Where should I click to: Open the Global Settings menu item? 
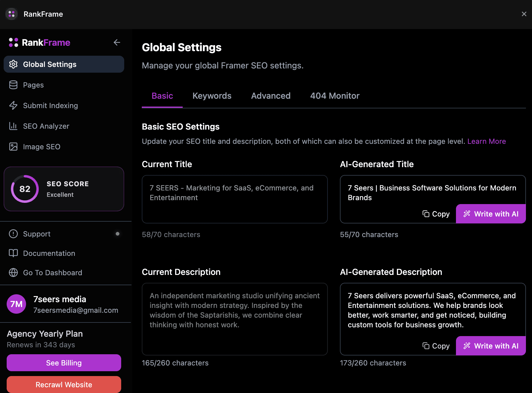pos(64,64)
